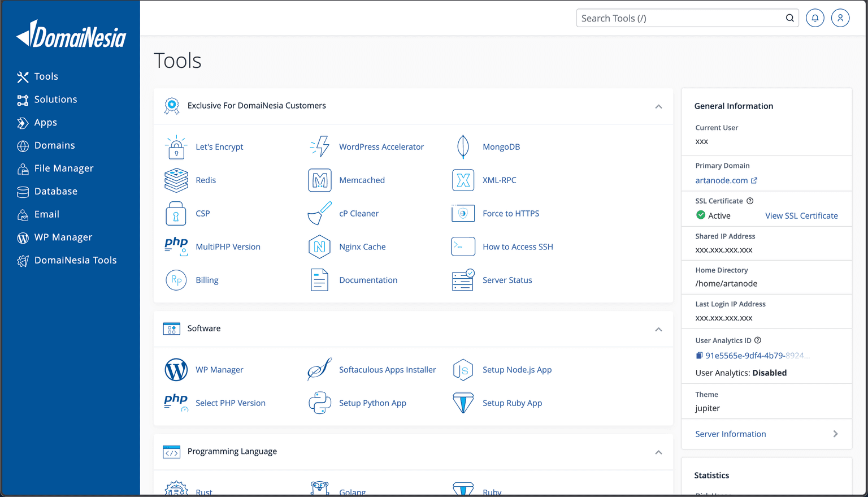Launch Setup Python App

point(372,403)
